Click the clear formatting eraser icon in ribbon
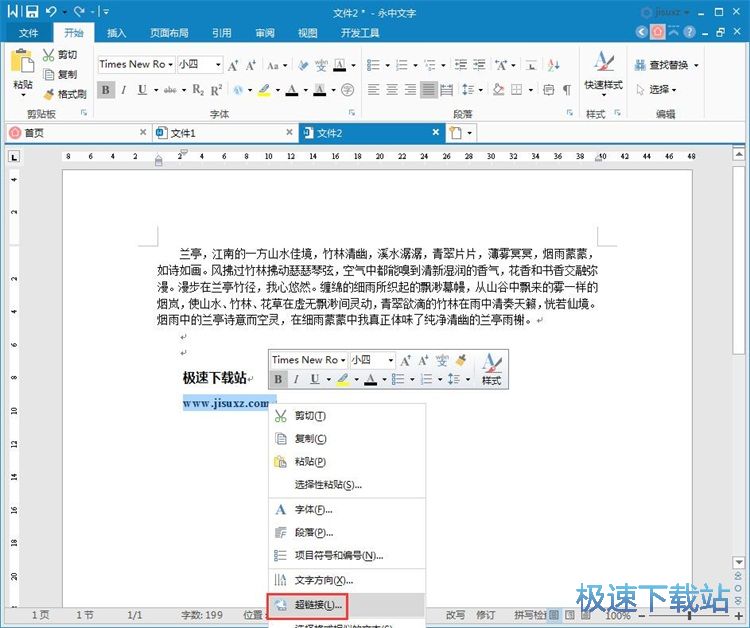Image resolution: width=750 pixels, height=628 pixels. click(303, 65)
